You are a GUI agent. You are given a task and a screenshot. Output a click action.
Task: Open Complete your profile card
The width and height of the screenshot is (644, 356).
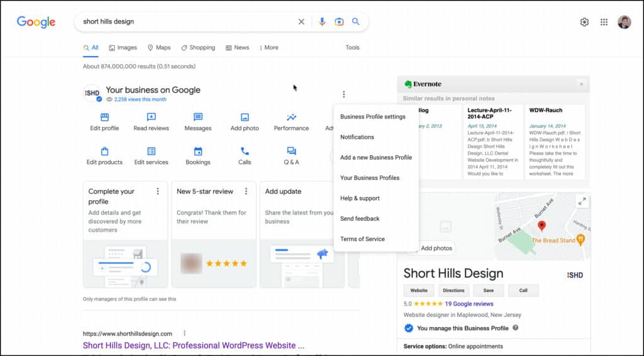(x=125, y=235)
